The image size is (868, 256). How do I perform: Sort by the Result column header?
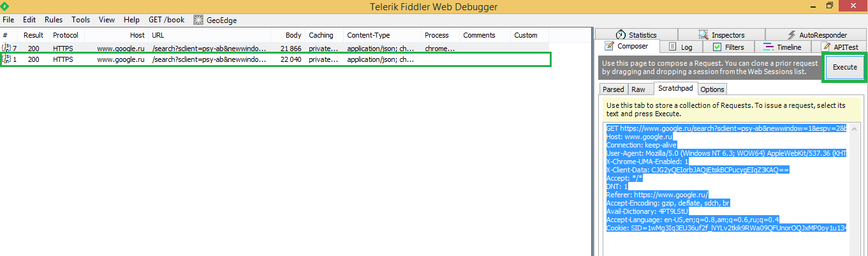point(34,35)
